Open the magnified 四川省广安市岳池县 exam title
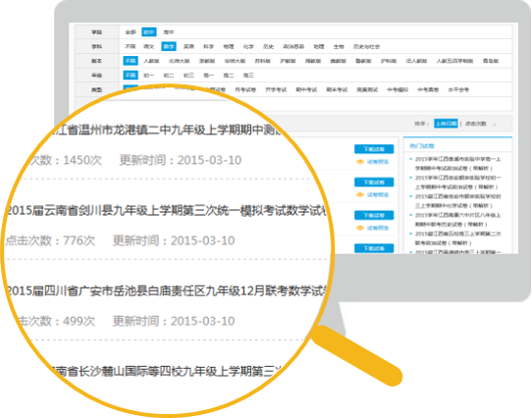This screenshot has height=418, width=532. [167, 290]
